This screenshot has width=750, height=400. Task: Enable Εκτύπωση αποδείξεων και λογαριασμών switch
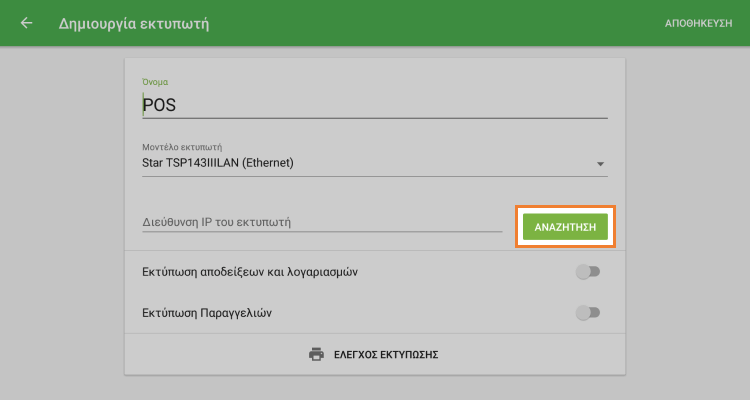[588, 271]
